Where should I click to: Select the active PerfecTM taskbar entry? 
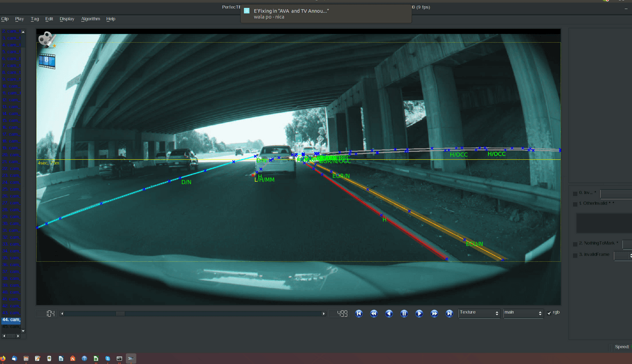[x=131, y=358]
